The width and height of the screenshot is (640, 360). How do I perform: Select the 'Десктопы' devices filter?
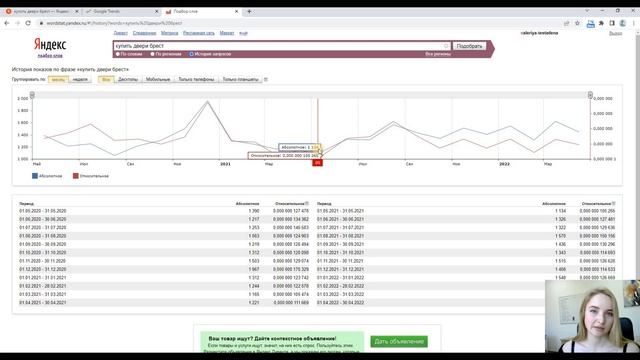tap(128, 80)
